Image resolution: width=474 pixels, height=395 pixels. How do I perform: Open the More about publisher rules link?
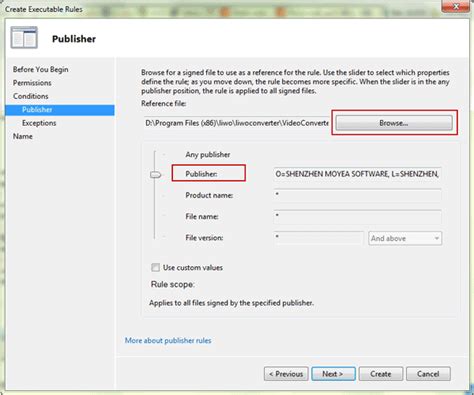coord(168,340)
